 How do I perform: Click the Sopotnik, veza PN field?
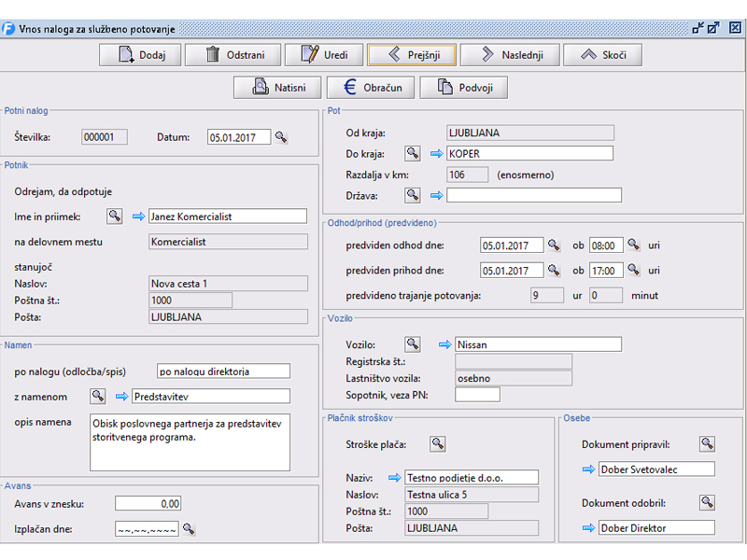coord(477,395)
